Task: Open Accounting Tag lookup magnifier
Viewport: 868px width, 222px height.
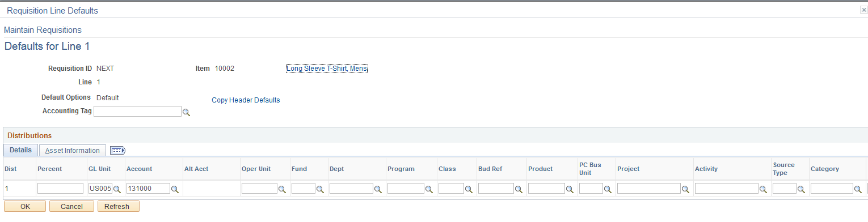Action: pos(186,113)
